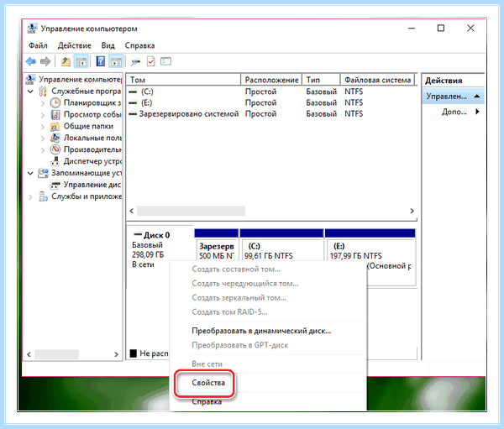Image resolution: width=504 pixels, height=429 pixels.
Task: Open the Файл menu
Action: tap(38, 45)
